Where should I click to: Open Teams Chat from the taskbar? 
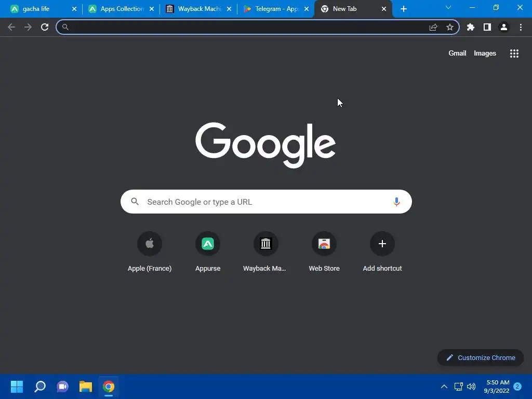62,387
